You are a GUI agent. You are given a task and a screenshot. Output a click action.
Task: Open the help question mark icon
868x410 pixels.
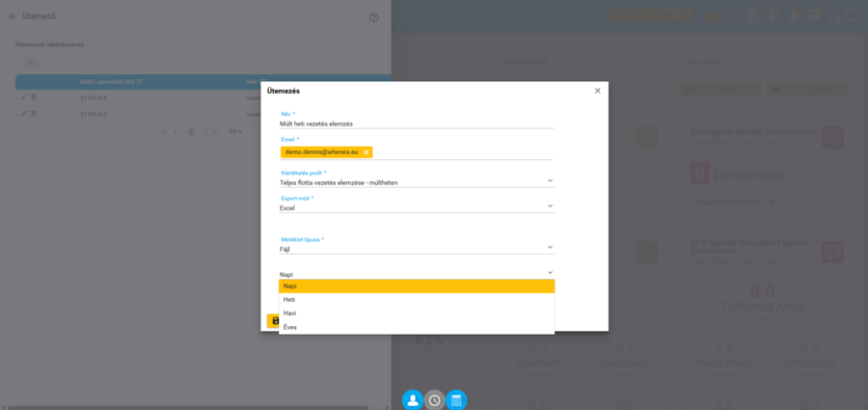point(373,17)
